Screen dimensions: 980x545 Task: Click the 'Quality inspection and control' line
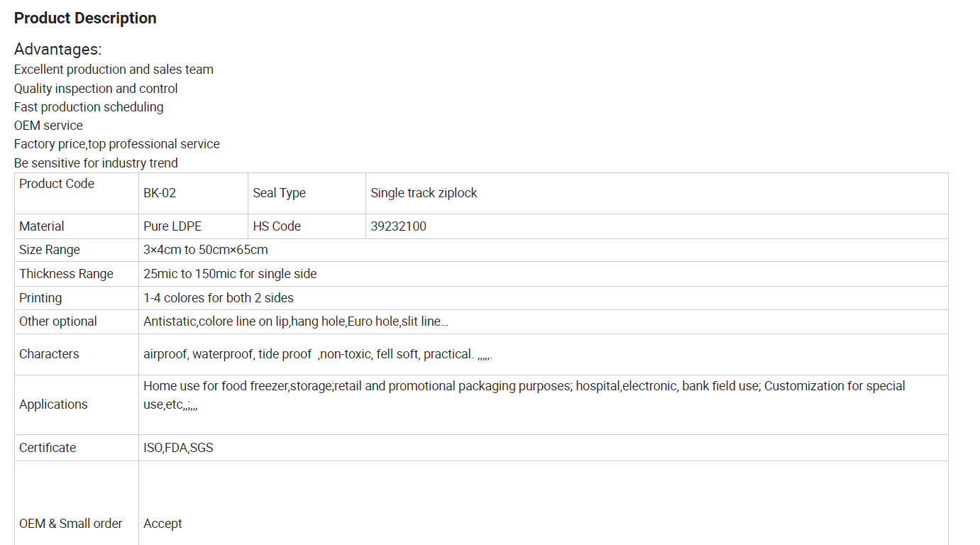[96, 89]
